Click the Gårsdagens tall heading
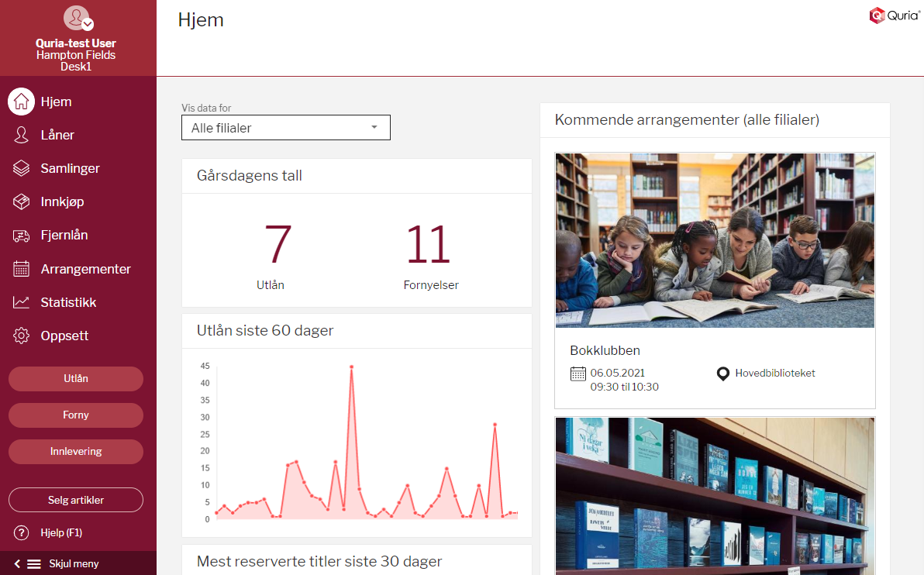 pos(250,176)
